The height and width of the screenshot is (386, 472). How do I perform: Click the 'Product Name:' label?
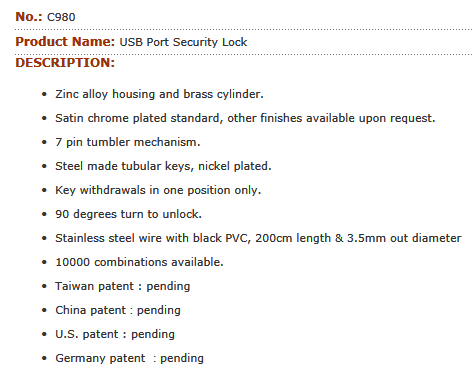point(65,42)
